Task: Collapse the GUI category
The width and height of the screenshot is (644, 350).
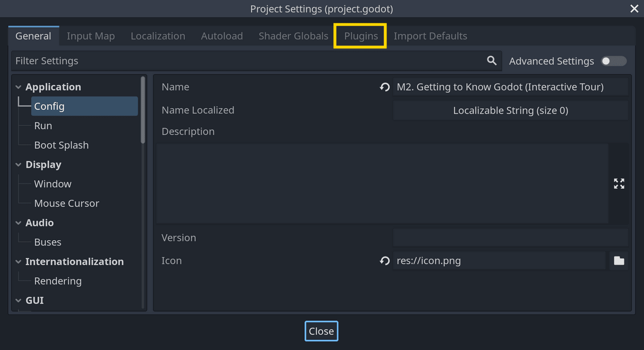Action: 19,301
